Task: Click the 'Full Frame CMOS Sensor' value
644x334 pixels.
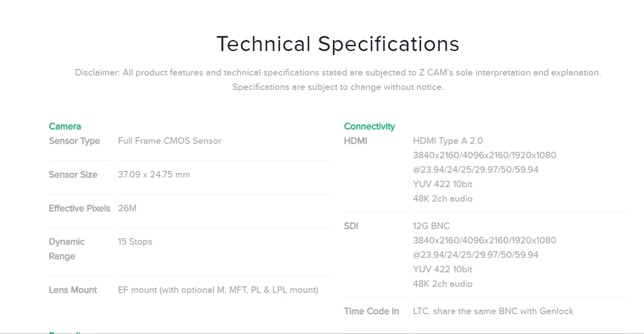Action: coord(170,141)
